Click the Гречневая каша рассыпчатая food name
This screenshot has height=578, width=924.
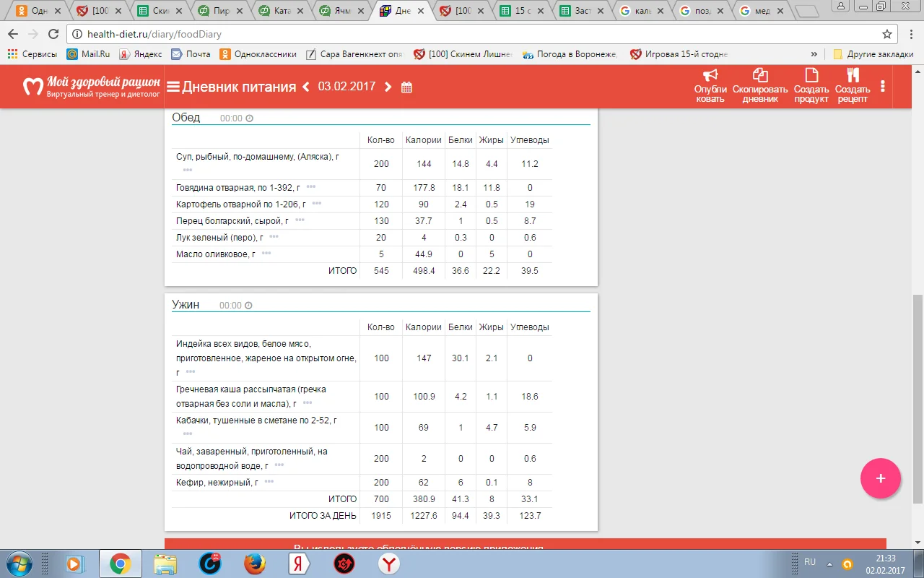click(x=251, y=396)
